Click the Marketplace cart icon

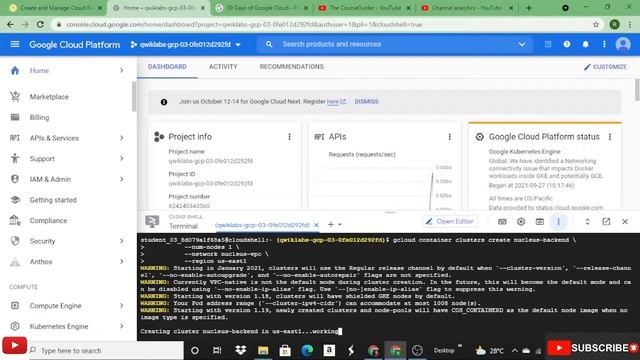[x=15, y=97]
